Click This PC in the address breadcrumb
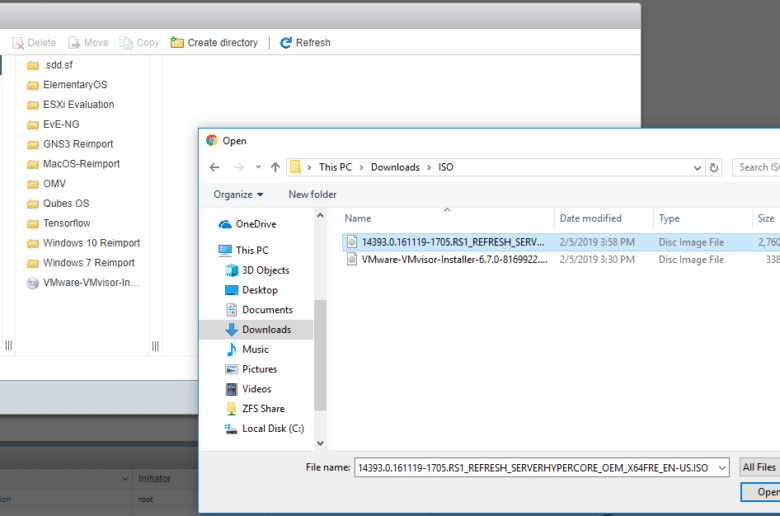The image size is (780, 516). click(x=335, y=167)
